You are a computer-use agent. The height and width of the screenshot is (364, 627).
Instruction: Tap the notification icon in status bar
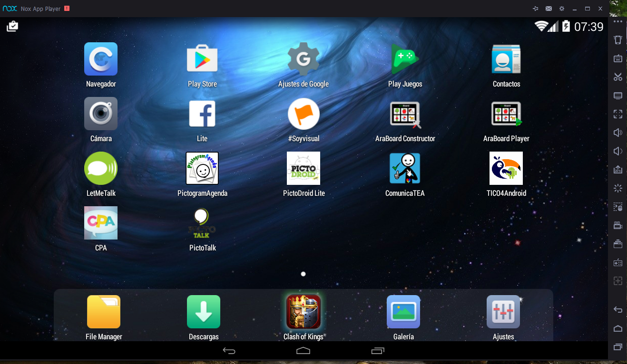(12, 27)
